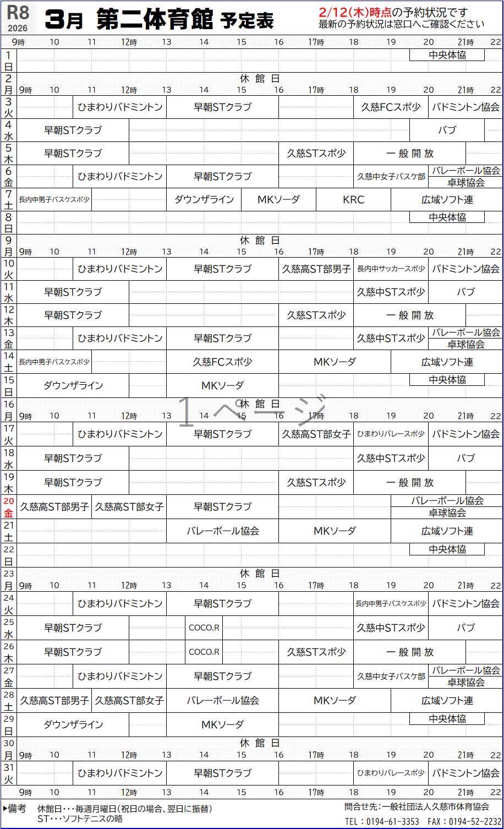Image resolution: width=504 pixels, height=829 pixels.
Task: Click the 第二体育館 予定表 title
Action: pos(184,20)
